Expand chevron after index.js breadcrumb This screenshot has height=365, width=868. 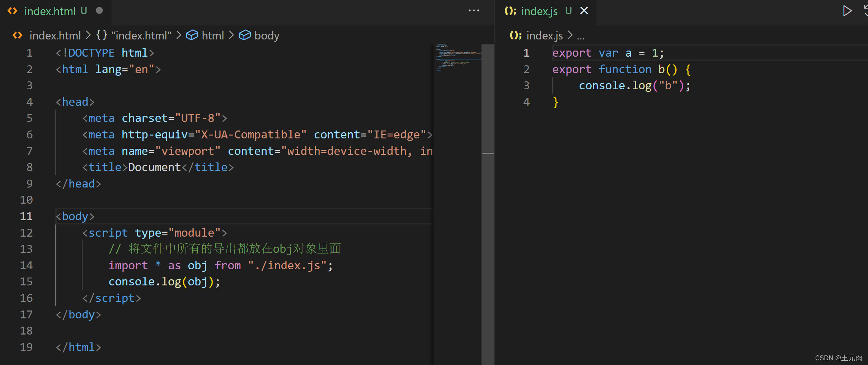point(570,35)
